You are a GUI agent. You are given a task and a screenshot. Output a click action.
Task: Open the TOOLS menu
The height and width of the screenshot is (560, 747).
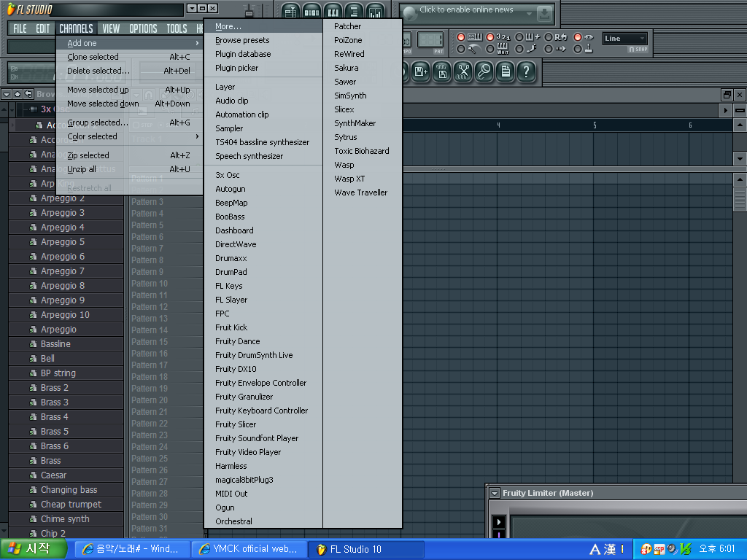[177, 28]
